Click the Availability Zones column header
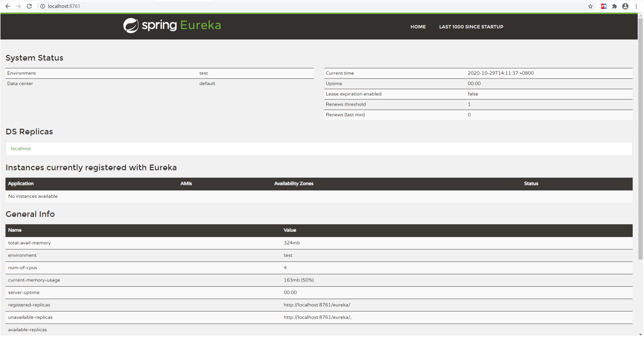Viewport: 644px width, 337px height. click(293, 184)
